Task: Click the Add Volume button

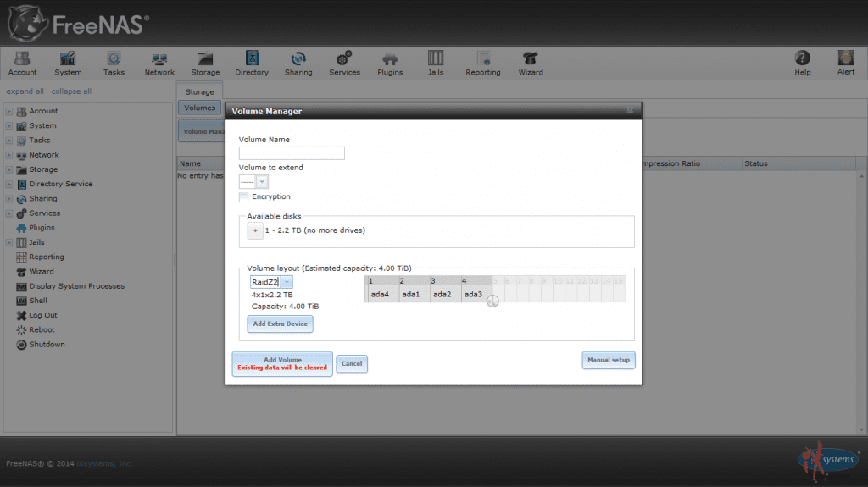Action: (x=282, y=363)
